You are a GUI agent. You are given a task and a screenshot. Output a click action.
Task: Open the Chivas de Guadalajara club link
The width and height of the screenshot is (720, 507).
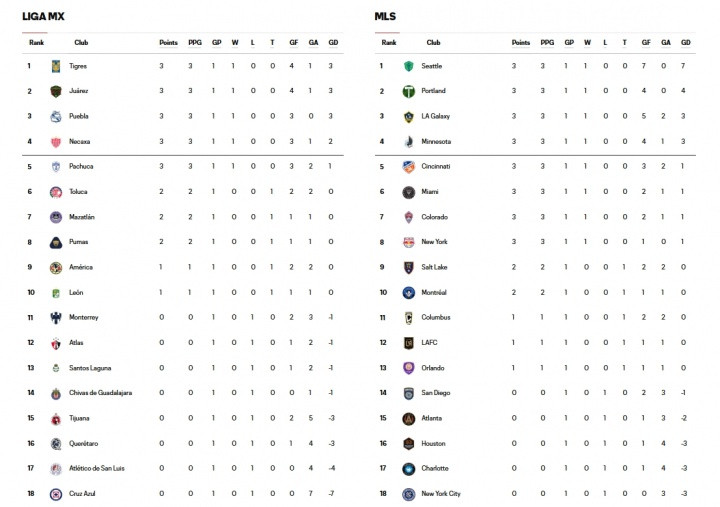pyautogui.click(x=100, y=393)
